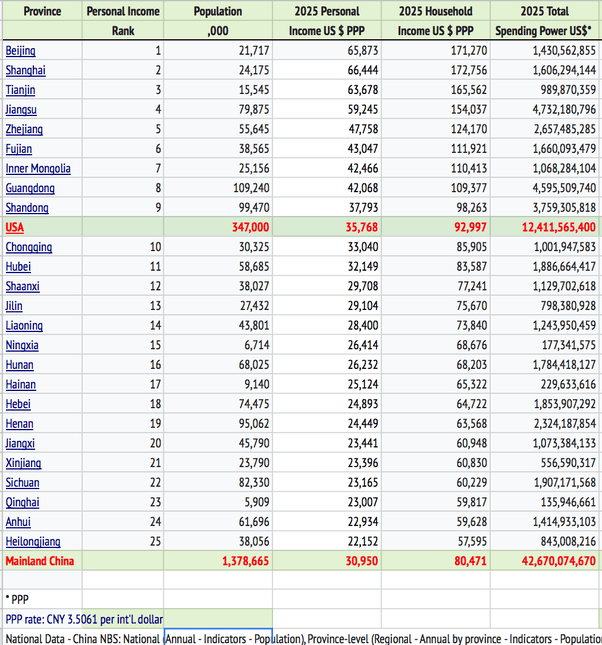Click the PPP rate note cell

pos(84,619)
